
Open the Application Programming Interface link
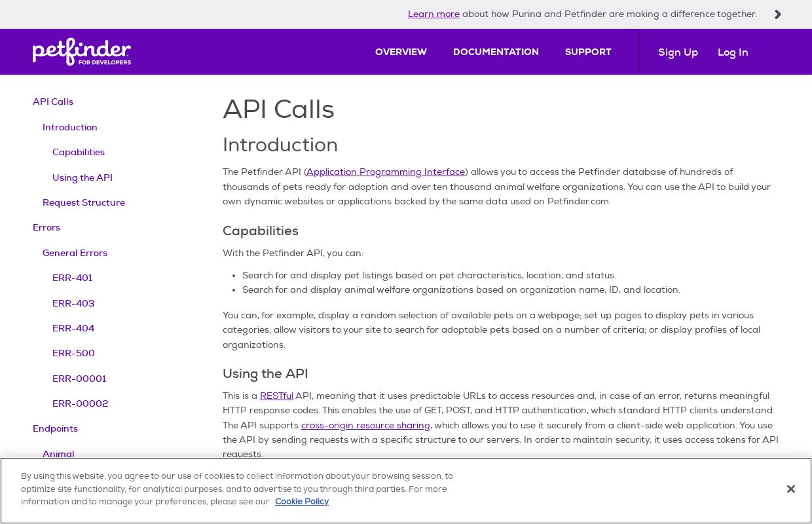tap(386, 172)
